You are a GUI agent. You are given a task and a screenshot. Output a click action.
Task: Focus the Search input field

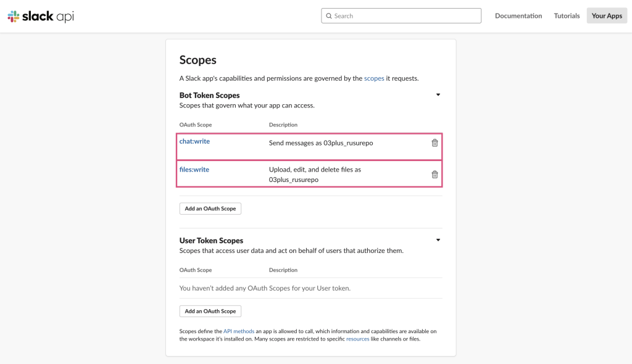(404, 16)
